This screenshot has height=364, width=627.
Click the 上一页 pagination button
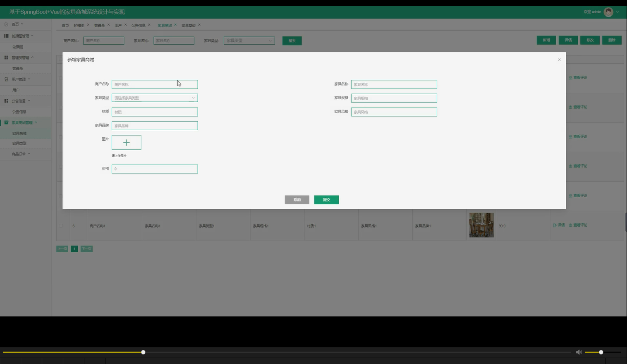coord(62,249)
